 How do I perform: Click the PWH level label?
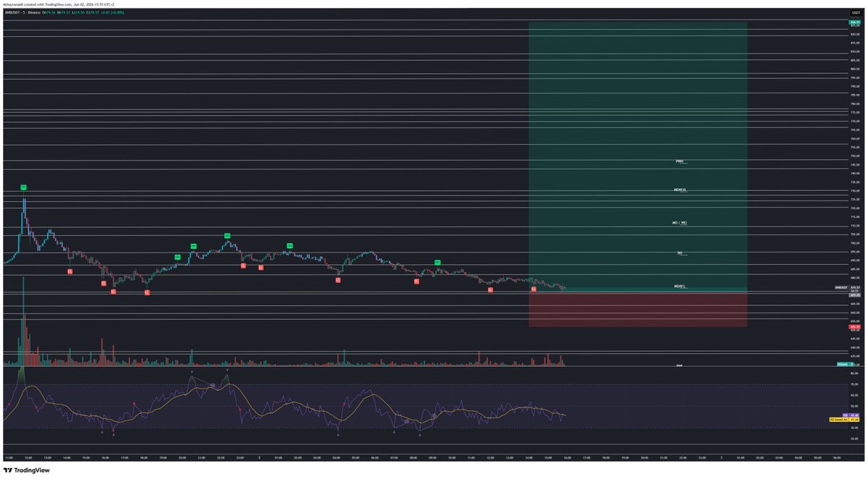tap(679, 161)
